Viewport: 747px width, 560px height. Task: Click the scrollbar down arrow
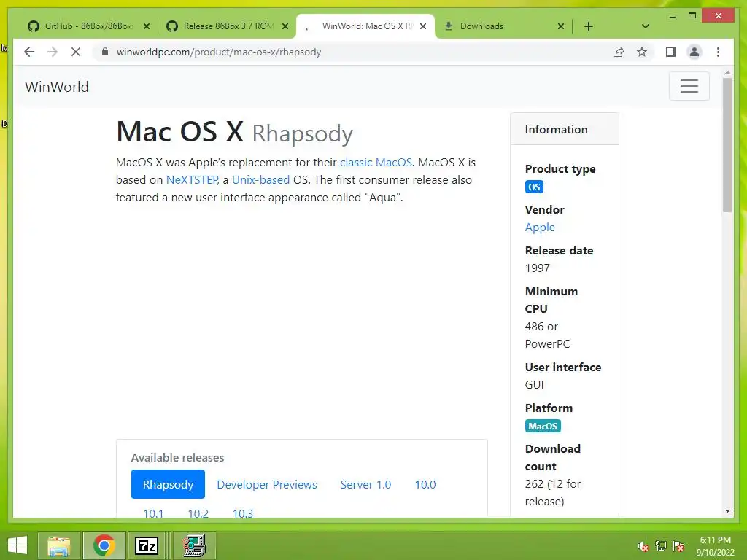727,511
